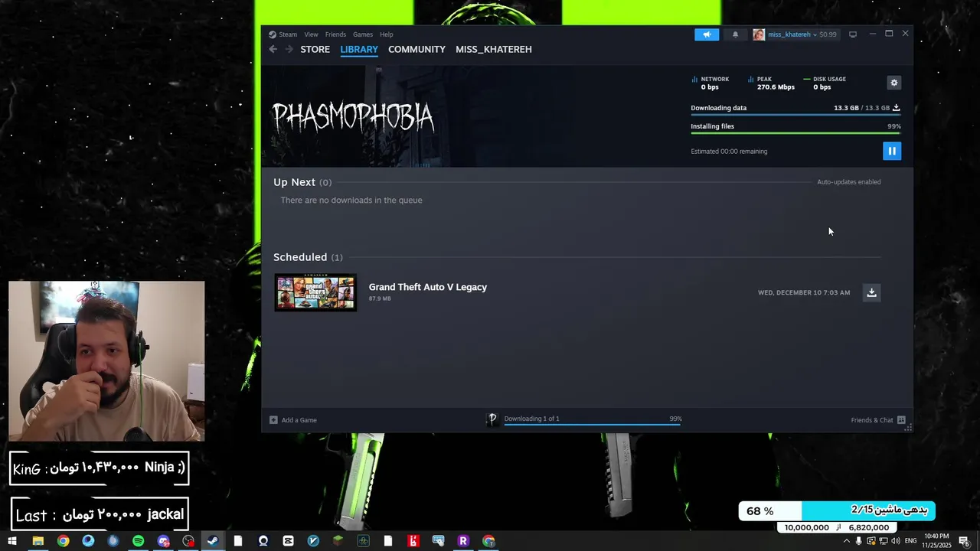Click the NETWORK 0 bps stat

[x=710, y=83]
